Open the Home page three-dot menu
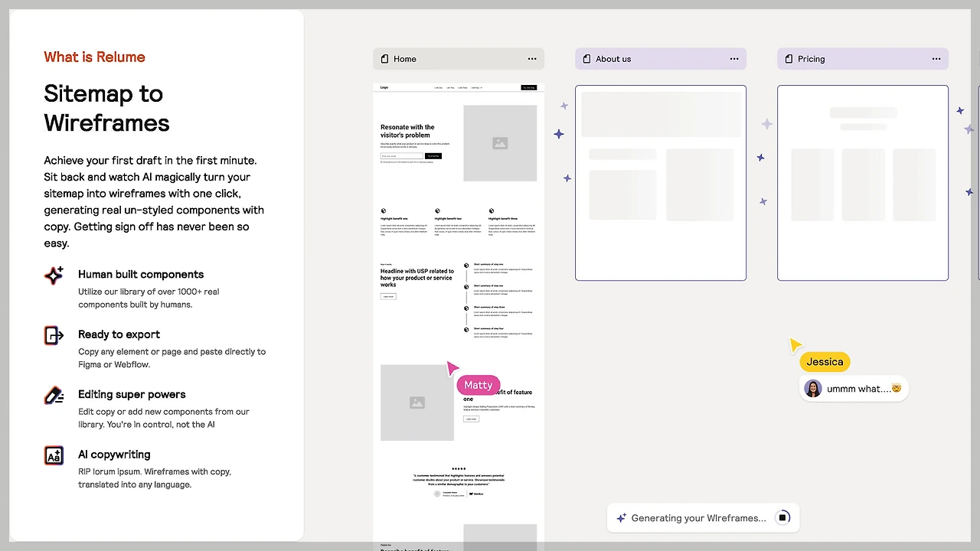This screenshot has width=980, height=551. pos(532,59)
